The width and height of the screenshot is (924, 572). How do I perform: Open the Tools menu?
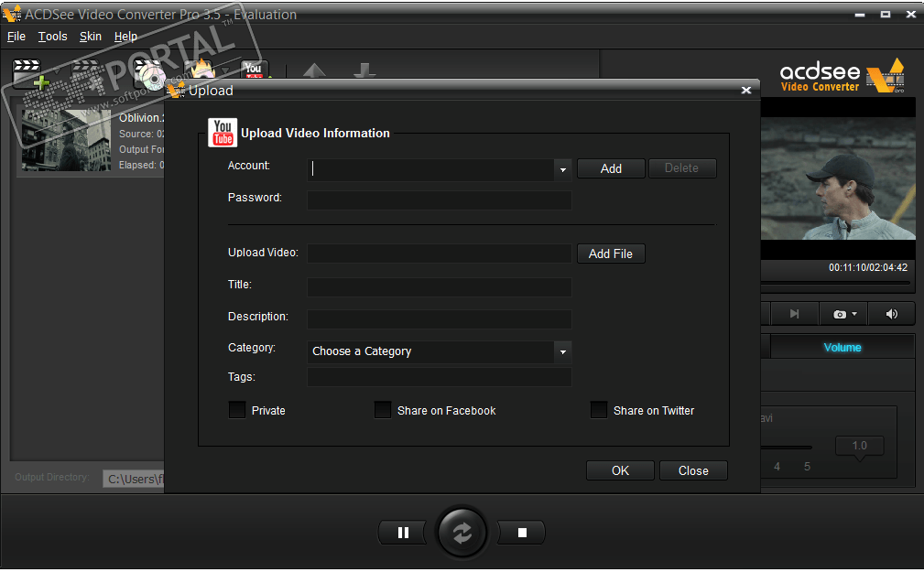(52, 37)
